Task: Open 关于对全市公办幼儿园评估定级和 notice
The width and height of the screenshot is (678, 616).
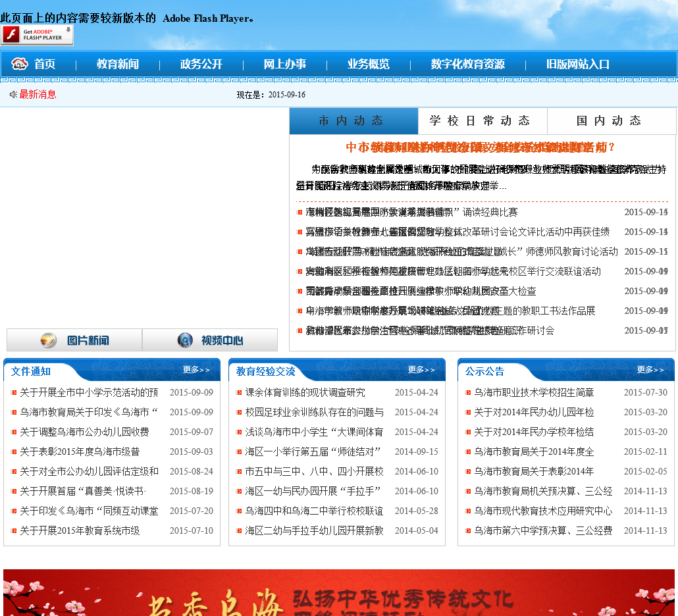Action: (x=89, y=472)
